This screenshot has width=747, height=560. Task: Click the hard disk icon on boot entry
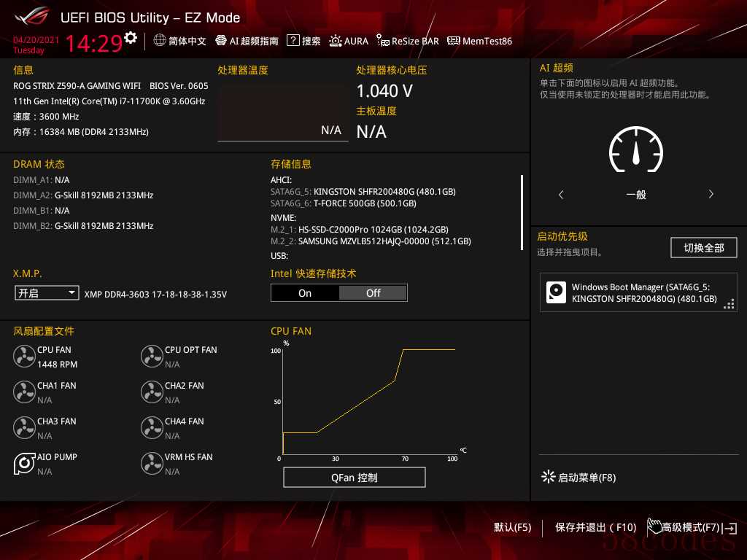[556, 292]
